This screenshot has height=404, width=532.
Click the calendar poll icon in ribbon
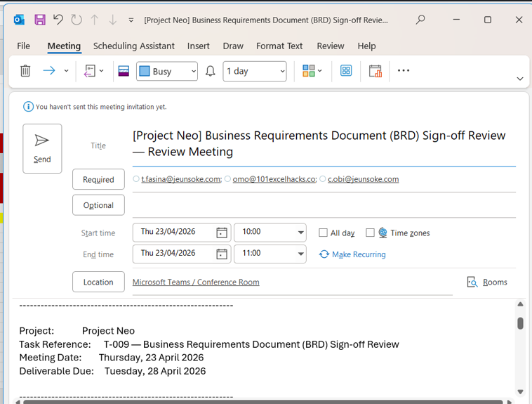375,71
